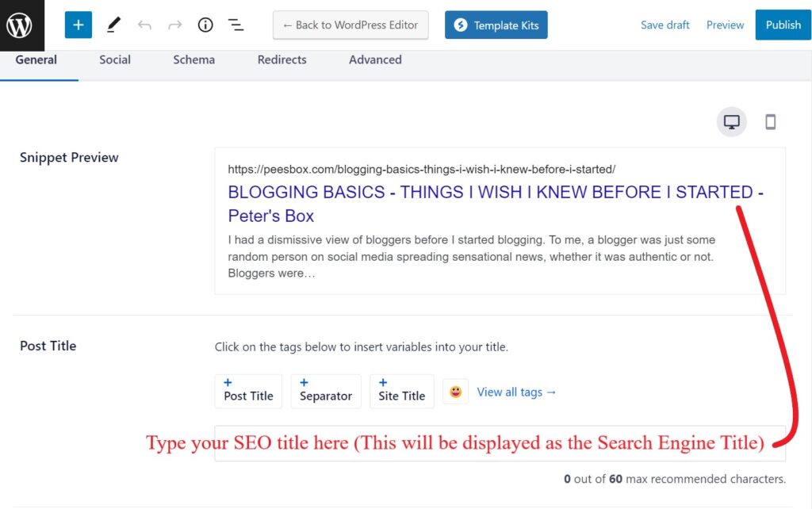Image resolution: width=812 pixels, height=509 pixels.
Task: Open the Schema tab
Action: (x=193, y=59)
